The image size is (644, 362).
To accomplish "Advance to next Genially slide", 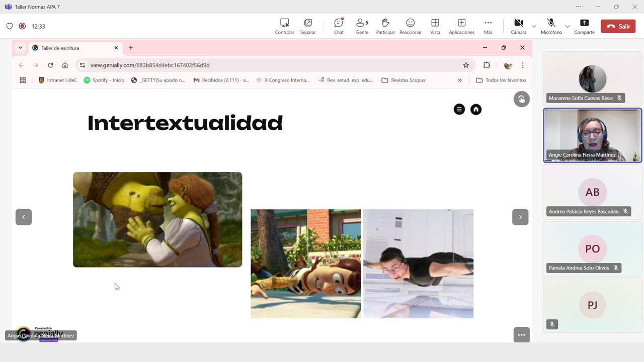I will click(520, 217).
